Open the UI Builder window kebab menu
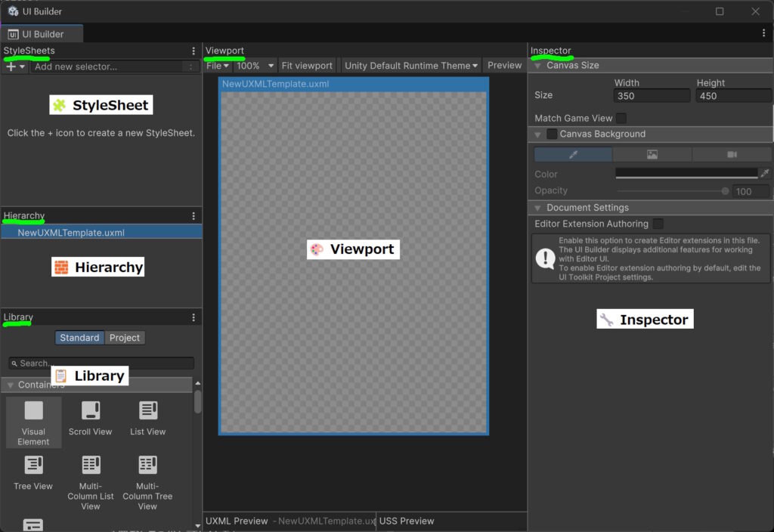The width and height of the screenshot is (774, 532). click(x=763, y=33)
